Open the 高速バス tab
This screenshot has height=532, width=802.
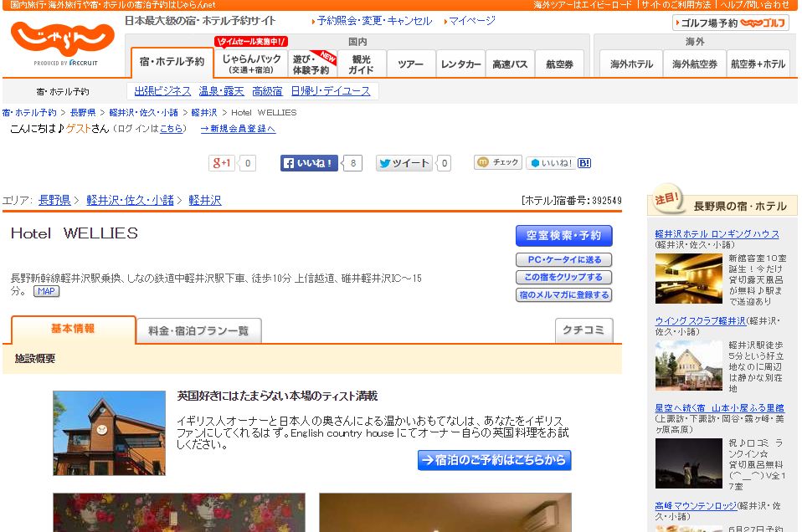coord(510,64)
